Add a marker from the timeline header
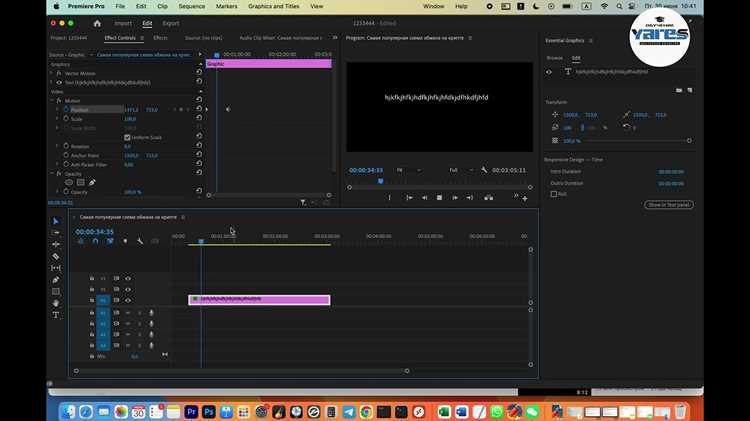 click(x=125, y=241)
